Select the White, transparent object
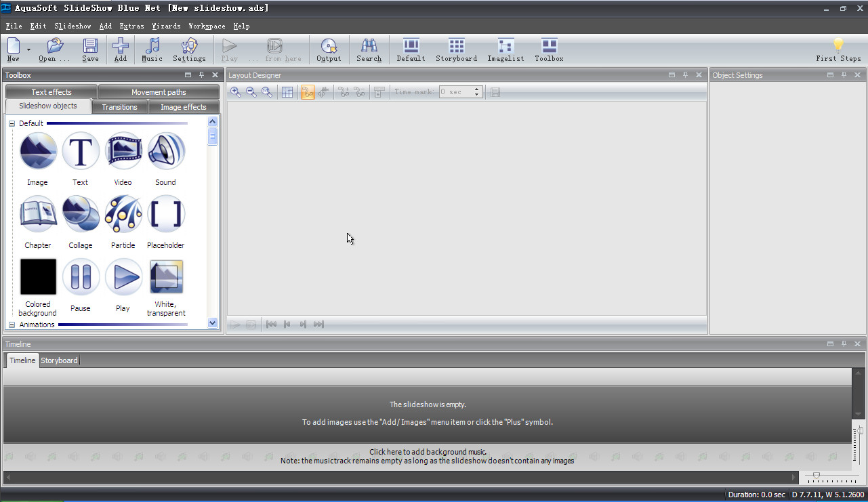The image size is (868, 502). [166, 276]
